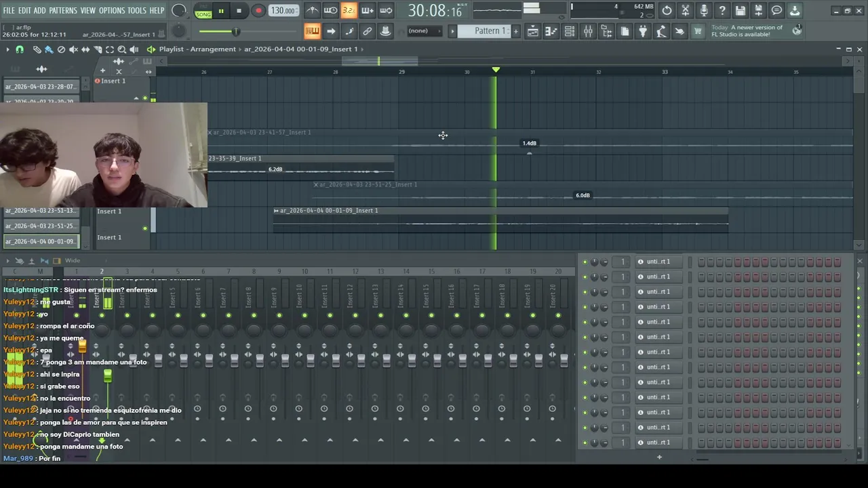Click newer version of FL Studio notification

coord(755,30)
